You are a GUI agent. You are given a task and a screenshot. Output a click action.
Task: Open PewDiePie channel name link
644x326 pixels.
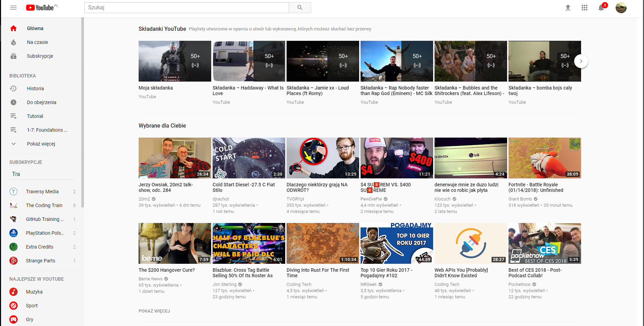point(371,199)
